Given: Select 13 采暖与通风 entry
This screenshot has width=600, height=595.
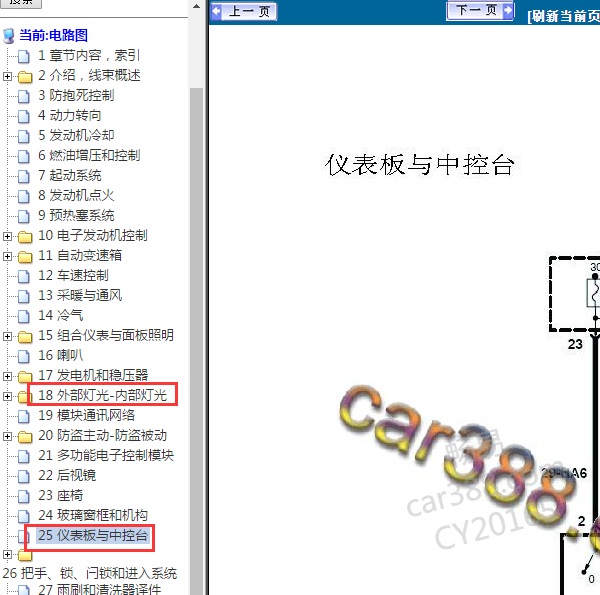Looking at the screenshot, I should point(80,295).
